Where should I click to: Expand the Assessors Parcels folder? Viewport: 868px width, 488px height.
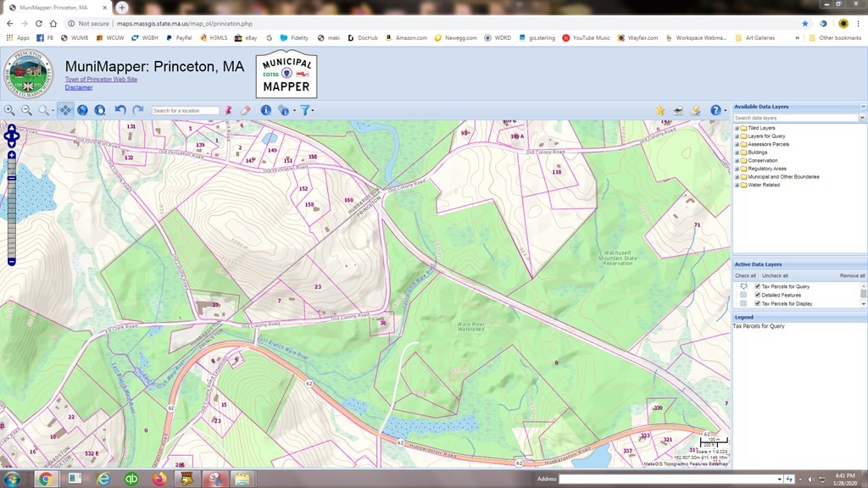tap(737, 144)
